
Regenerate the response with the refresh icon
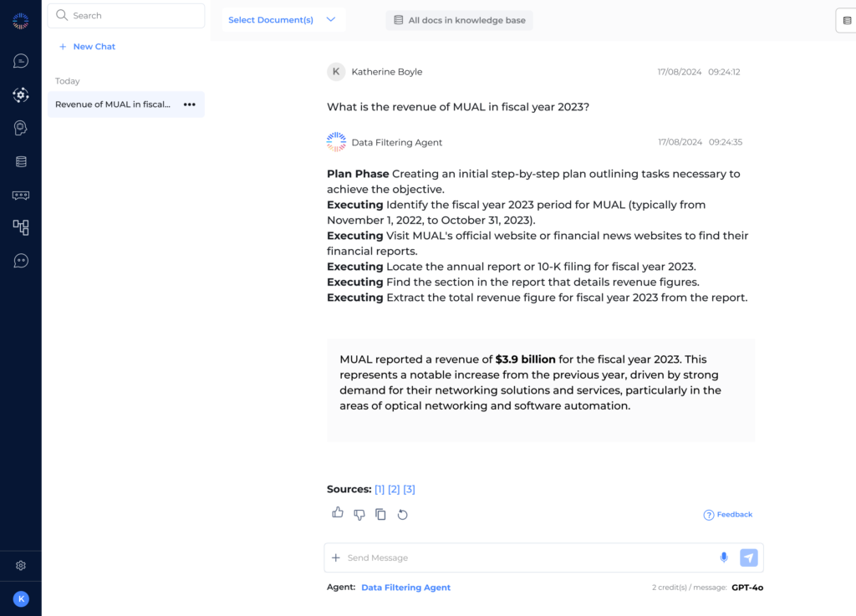coord(402,514)
